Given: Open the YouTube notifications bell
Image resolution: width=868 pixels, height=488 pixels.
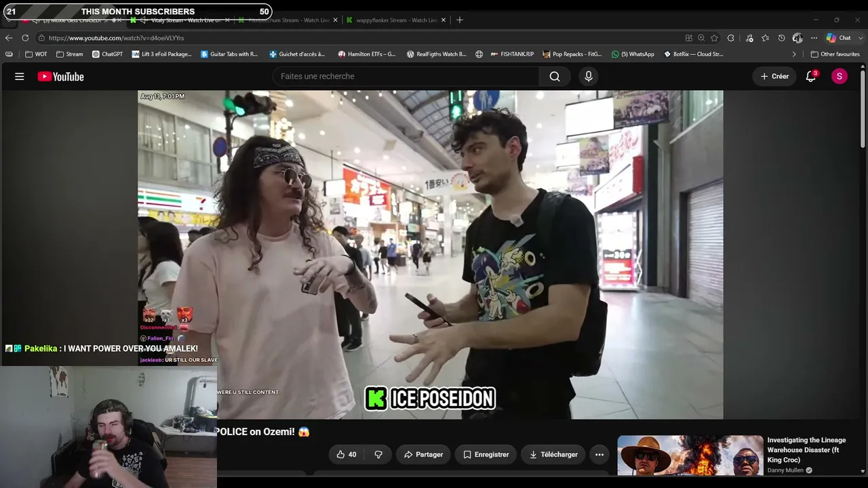Looking at the screenshot, I should [x=811, y=77].
